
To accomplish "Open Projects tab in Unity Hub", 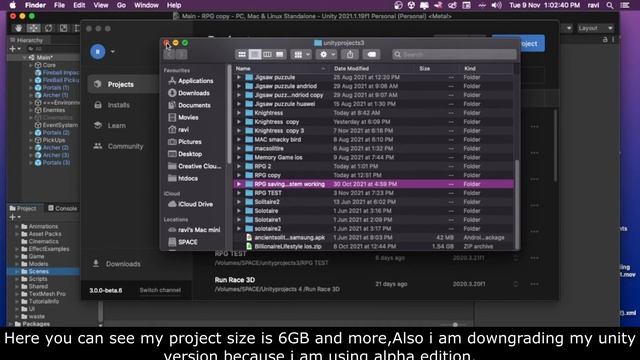I will [x=121, y=84].
